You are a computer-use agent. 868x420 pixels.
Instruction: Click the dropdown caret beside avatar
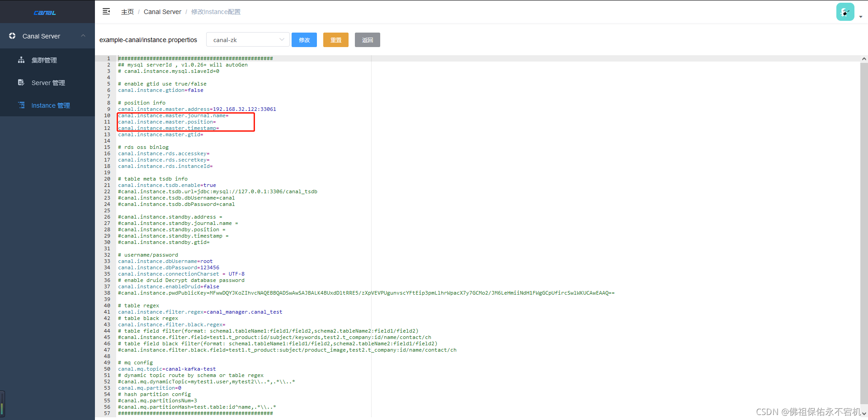pos(861,17)
